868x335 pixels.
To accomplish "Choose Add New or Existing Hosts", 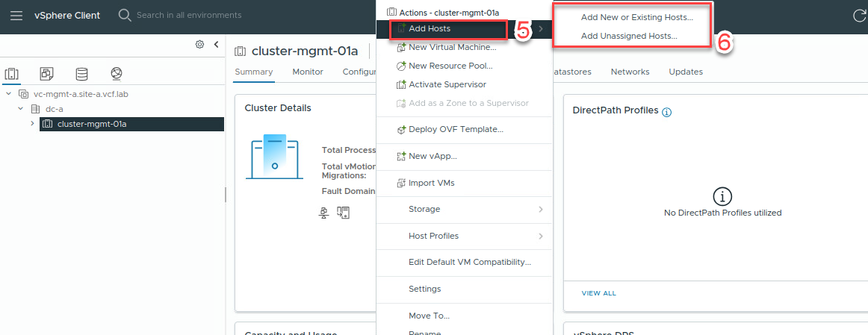I will 636,18.
